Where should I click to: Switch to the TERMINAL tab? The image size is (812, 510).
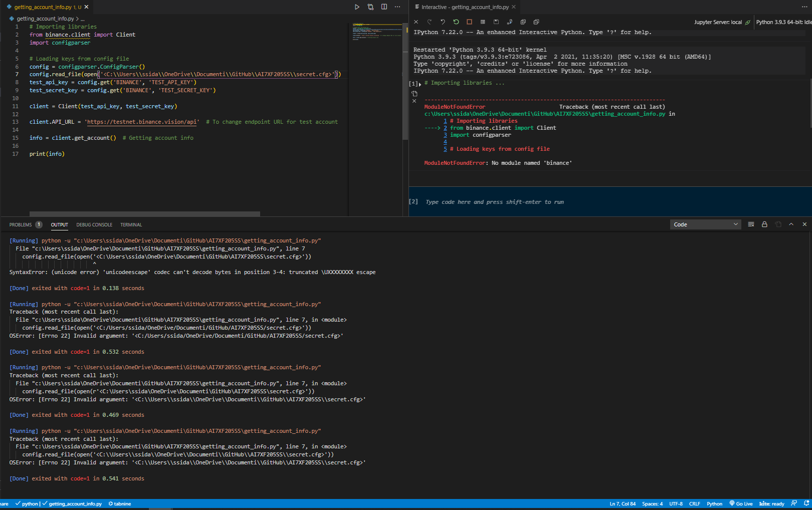tap(131, 224)
